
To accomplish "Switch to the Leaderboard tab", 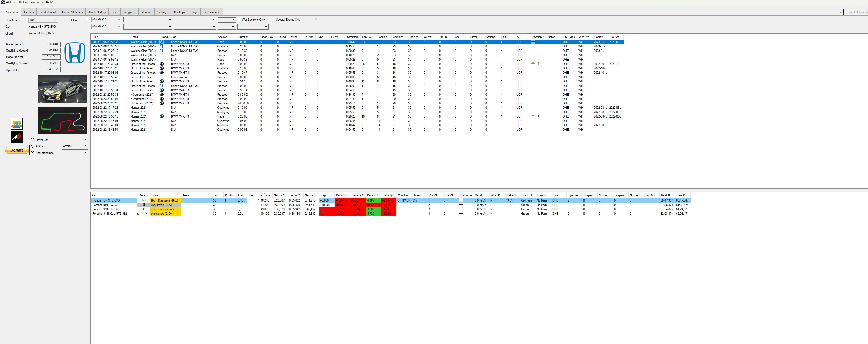I will 48,12.
